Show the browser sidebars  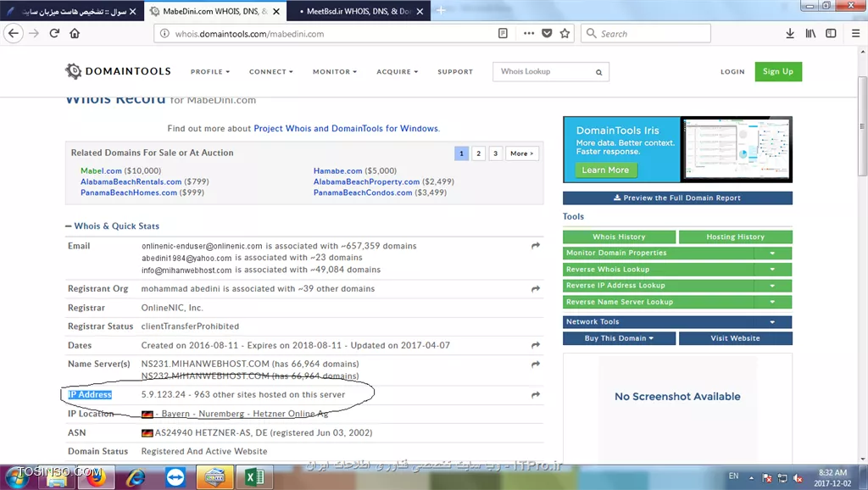[x=831, y=33]
